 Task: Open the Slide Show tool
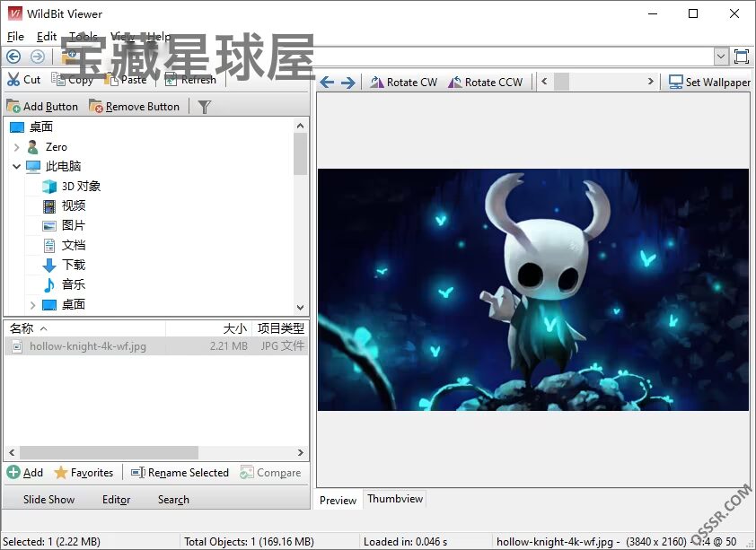click(x=48, y=500)
